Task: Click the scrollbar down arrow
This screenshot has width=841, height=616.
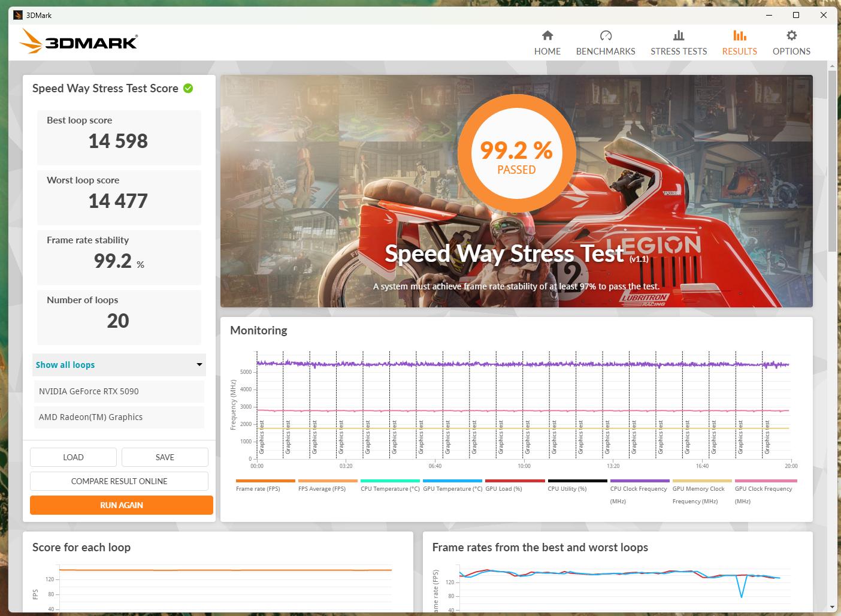Action: pos(832,607)
